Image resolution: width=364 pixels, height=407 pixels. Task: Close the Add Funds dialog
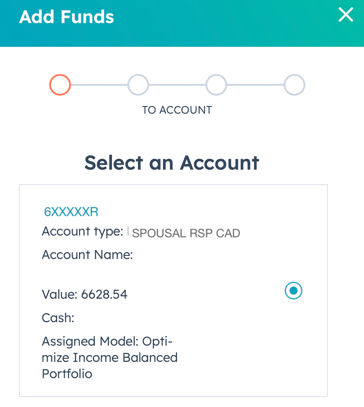tap(346, 15)
